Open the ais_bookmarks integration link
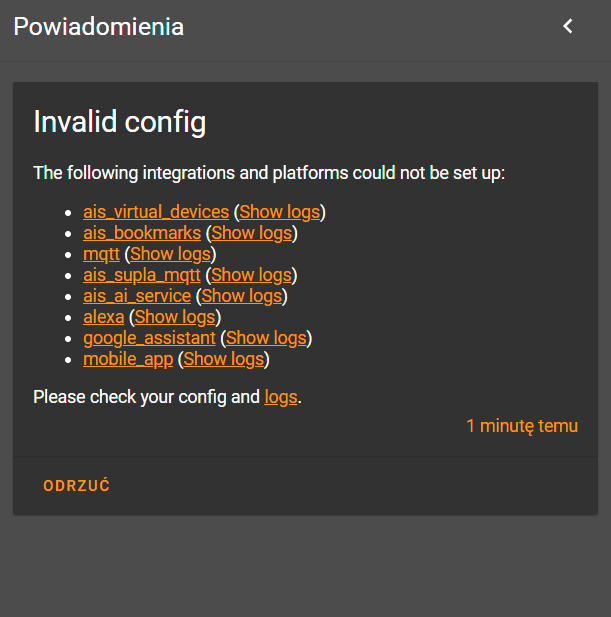The height and width of the screenshot is (617, 611). pos(142,233)
